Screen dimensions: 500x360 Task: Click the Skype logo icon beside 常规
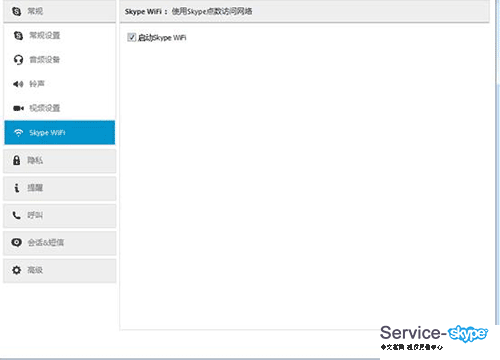pyautogui.click(x=16, y=11)
